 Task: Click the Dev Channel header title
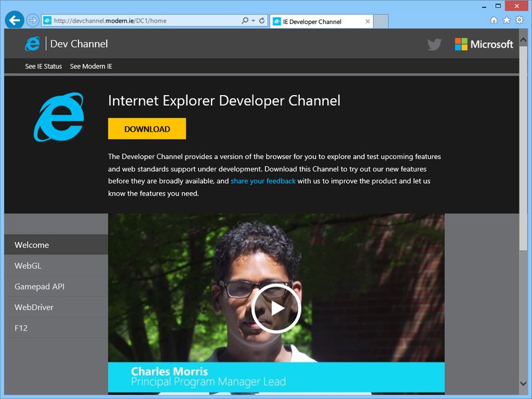pos(78,44)
